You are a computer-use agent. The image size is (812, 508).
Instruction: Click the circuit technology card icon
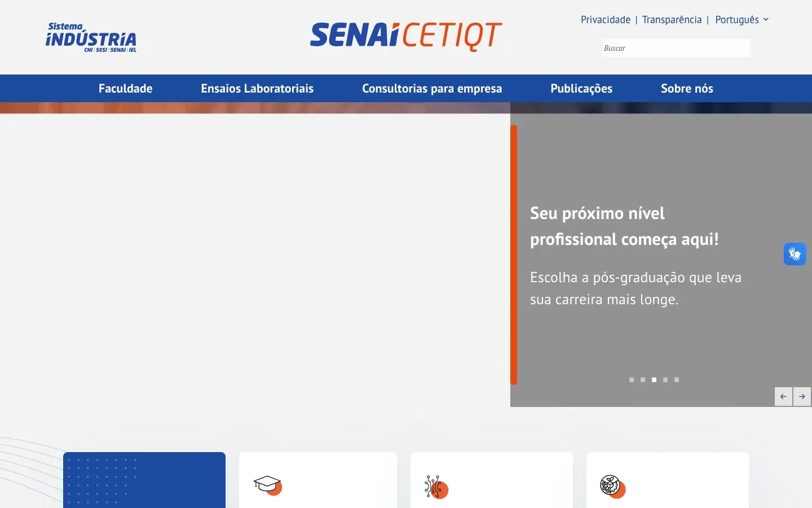(x=436, y=487)
